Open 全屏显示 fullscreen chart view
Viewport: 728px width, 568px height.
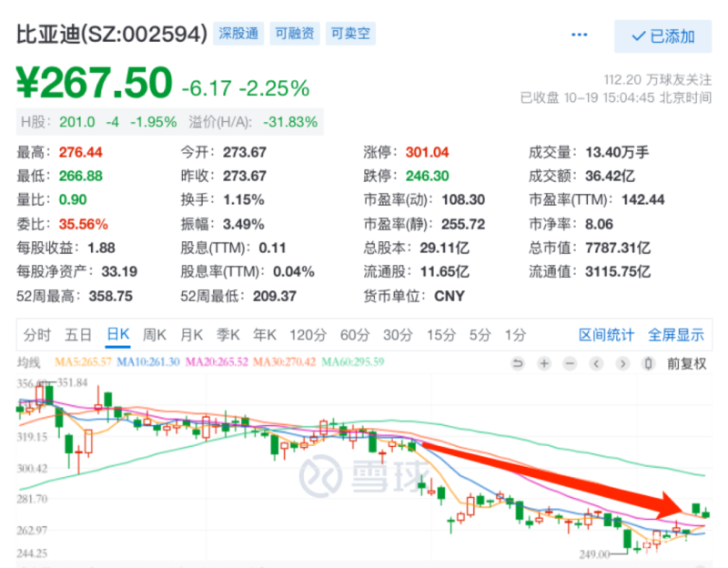pos(676,335)
